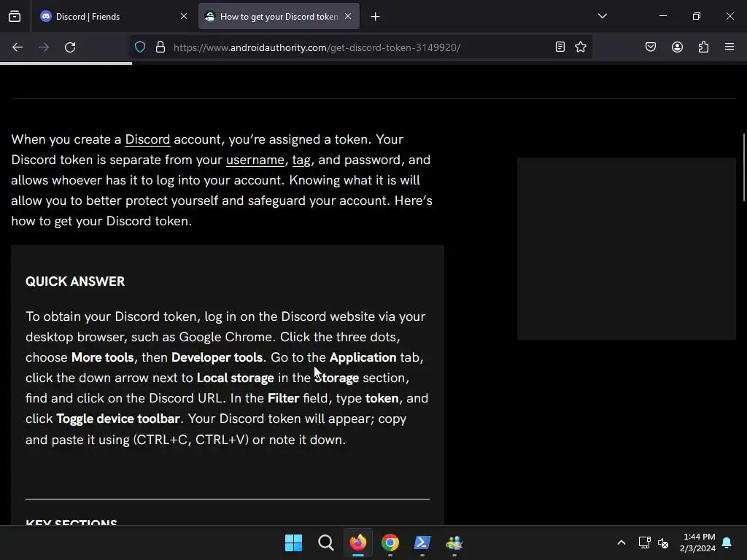Screen dimensions: 747x560
Task: Save page to Pocket
Action: pyautogui.click(x=651, y=47)
